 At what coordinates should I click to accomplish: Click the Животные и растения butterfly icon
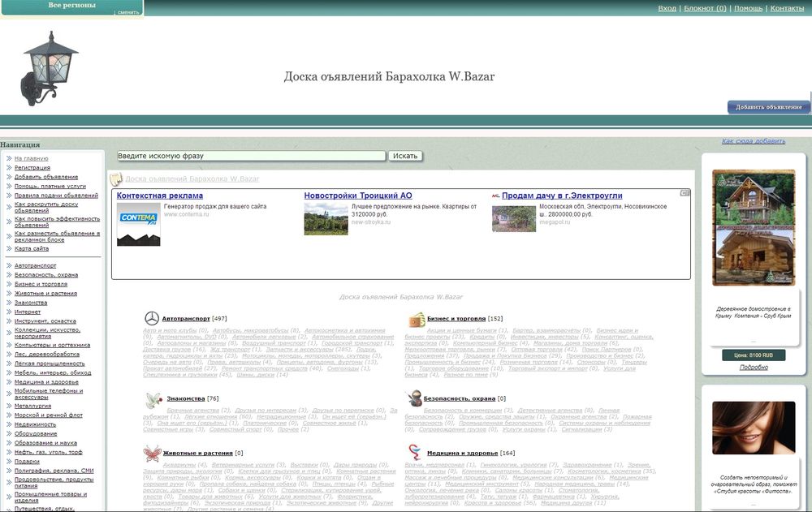[x=152, y=453]
